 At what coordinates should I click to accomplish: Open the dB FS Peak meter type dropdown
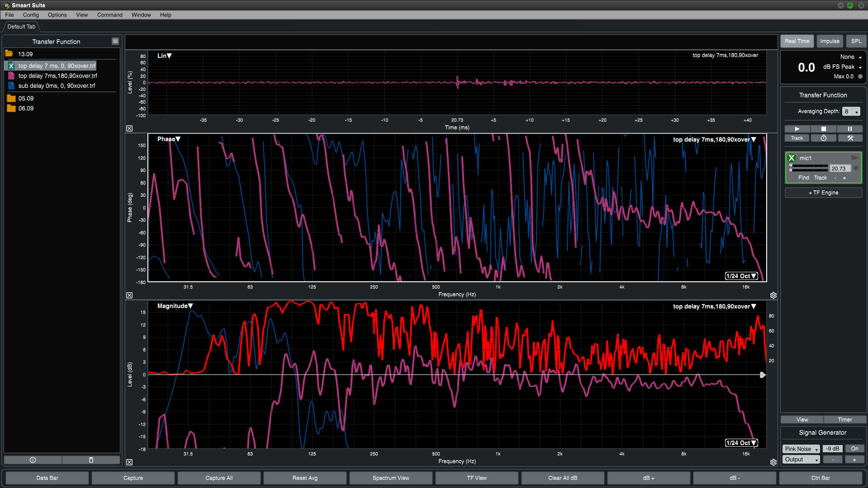click(x=842, y=66)
